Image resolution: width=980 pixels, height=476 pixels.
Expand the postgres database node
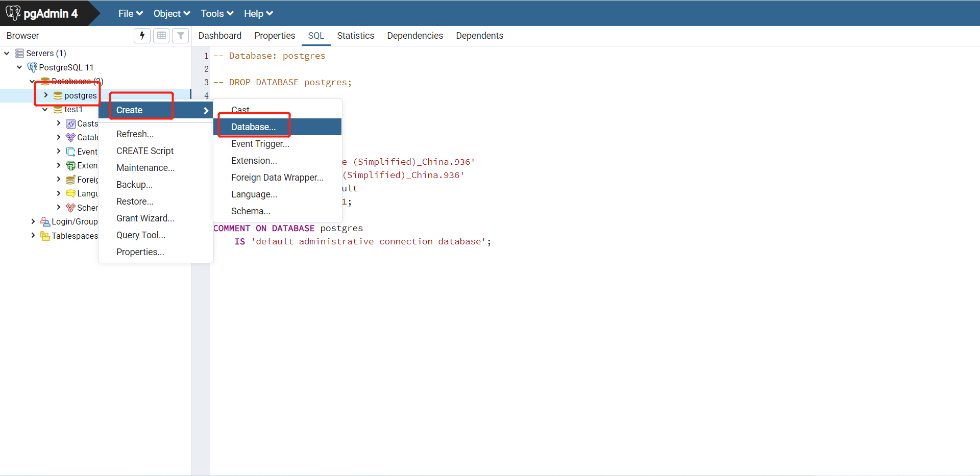(46, 95)
